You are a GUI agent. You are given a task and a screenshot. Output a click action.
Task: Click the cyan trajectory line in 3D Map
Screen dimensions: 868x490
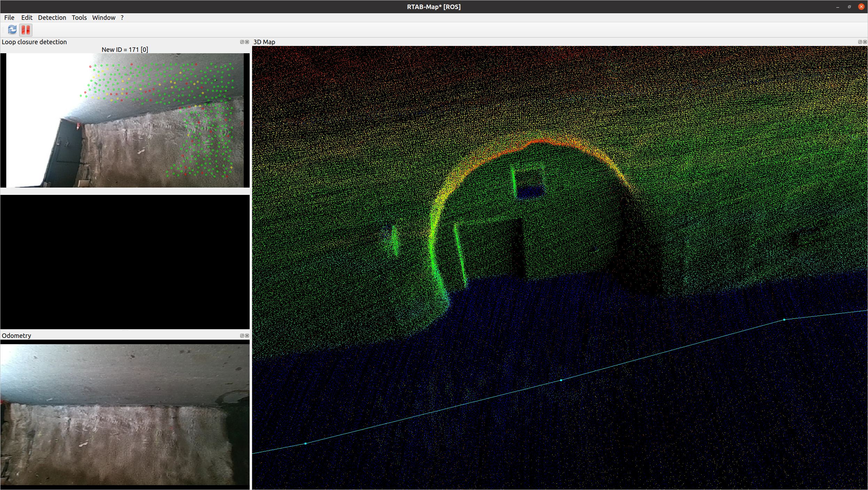click(561, 380)
